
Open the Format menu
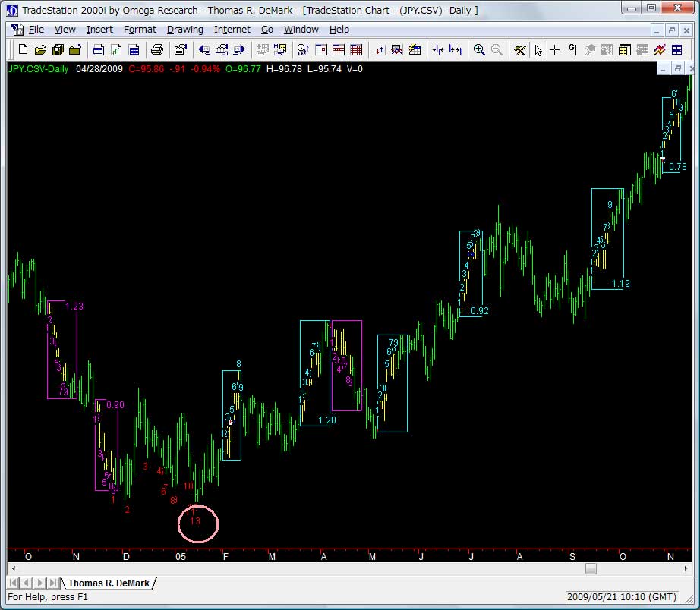click(140, 30)
